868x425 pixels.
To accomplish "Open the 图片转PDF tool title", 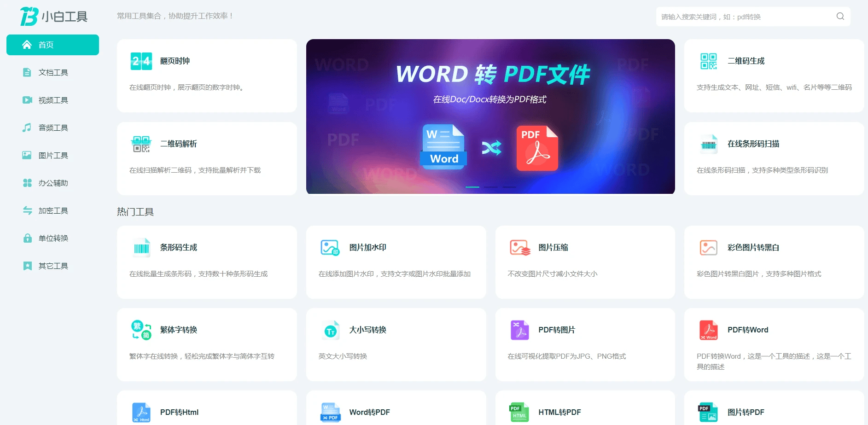I will click(x=746, y=412).
